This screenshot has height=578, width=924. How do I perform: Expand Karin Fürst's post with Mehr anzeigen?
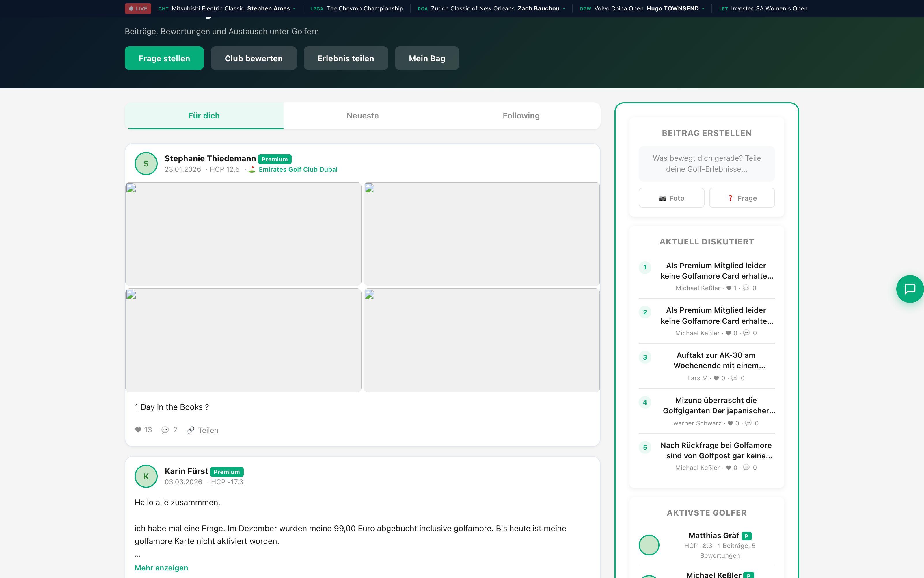click(161, 568)
